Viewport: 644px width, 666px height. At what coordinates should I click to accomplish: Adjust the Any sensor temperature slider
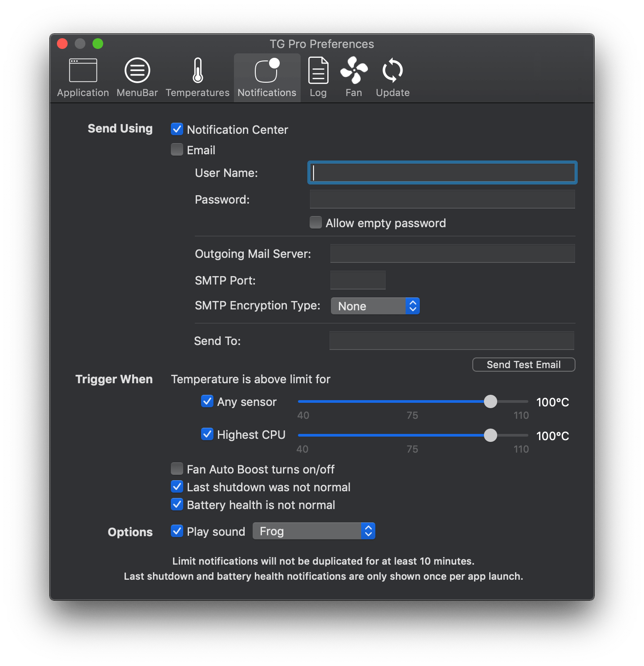pyautogui.click(x=491, y=401)
